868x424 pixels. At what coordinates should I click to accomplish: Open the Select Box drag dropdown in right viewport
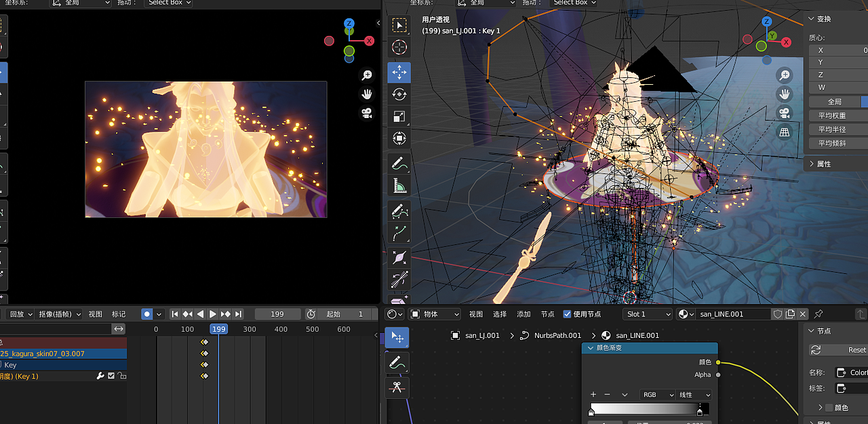(574, 3)
